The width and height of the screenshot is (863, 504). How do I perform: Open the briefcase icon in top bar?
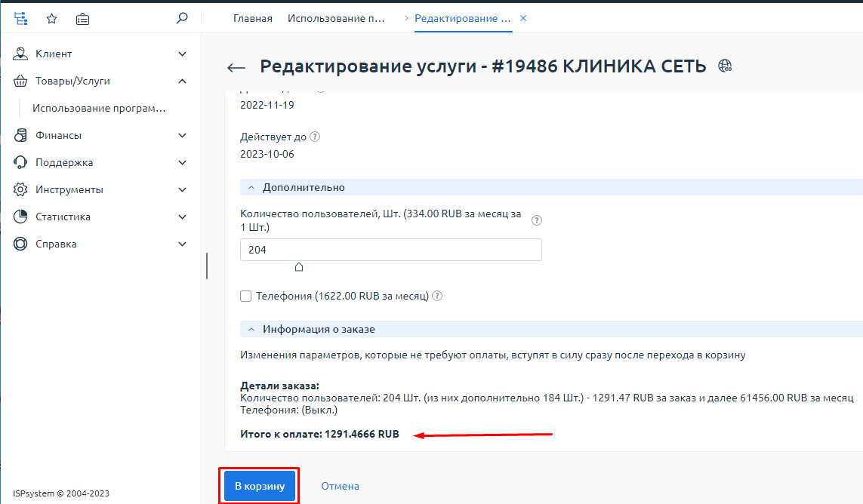click(x=82, y=20)
